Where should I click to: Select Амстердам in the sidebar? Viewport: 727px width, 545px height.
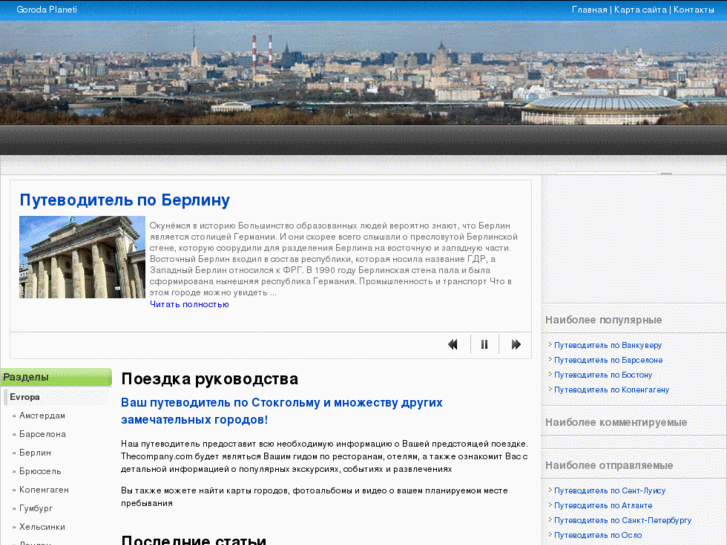click(42, 416)
